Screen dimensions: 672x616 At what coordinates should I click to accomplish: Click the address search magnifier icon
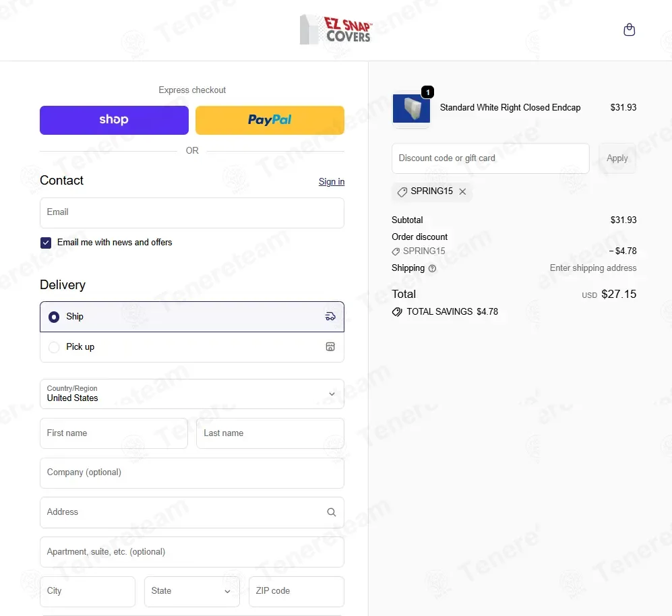(x=332, y=512)
